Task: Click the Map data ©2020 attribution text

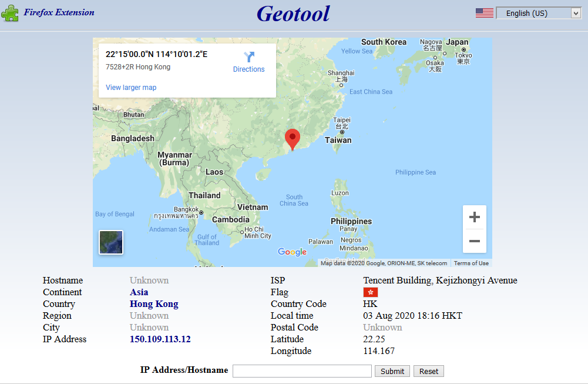Action: click(384, 263)
